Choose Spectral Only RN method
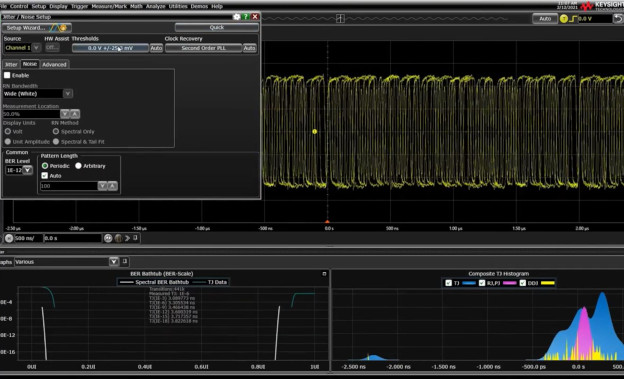The width and height of the screenshot is (624, 379). pyautogui.click(x=56, y=131)
